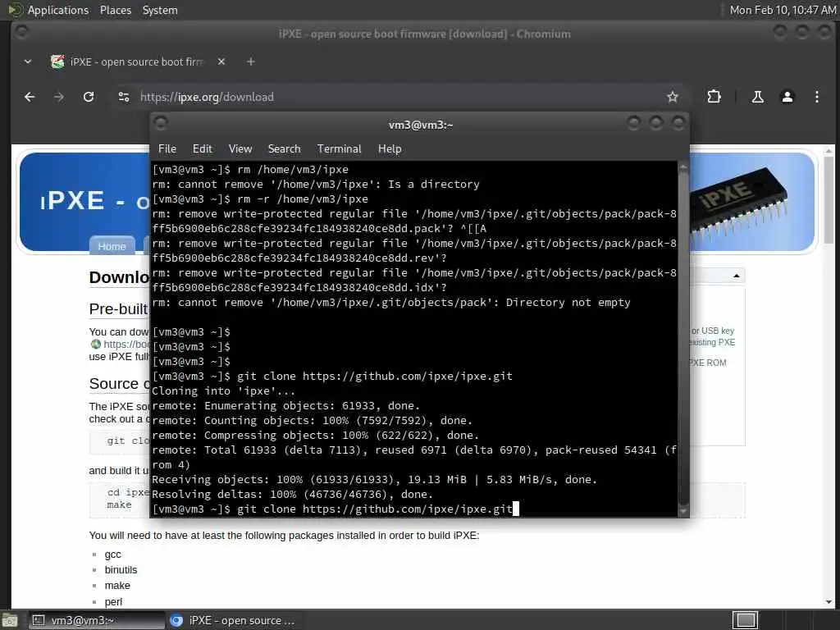This screenshot has height=630, width=840.
Task: Open the System menu in top panel
Action: coord(160,10)
